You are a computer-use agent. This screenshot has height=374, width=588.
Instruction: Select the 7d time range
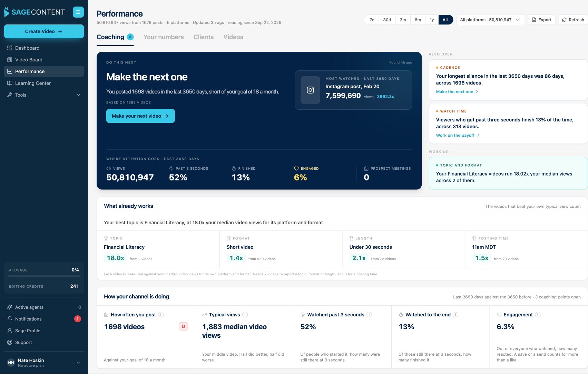point(372,20)
